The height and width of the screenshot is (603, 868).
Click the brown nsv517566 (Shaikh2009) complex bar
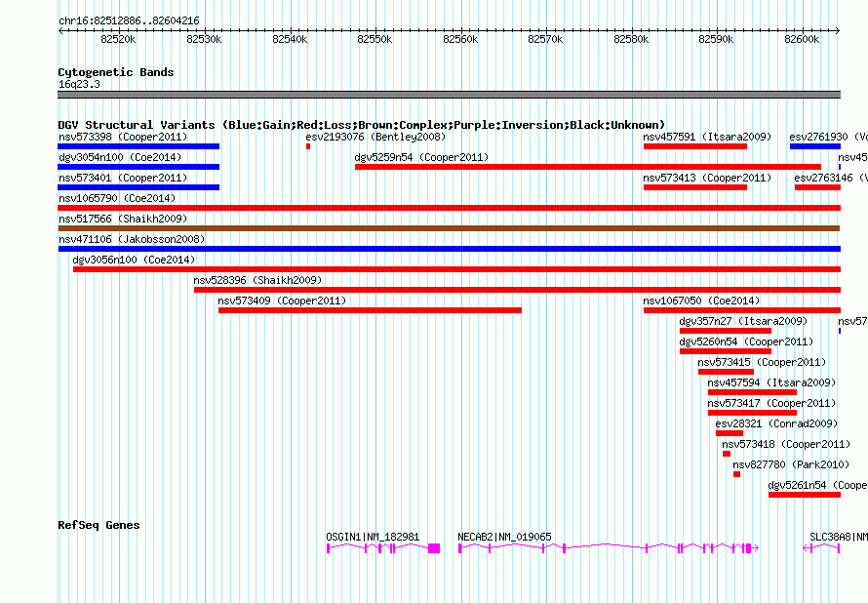pos(449,228)
